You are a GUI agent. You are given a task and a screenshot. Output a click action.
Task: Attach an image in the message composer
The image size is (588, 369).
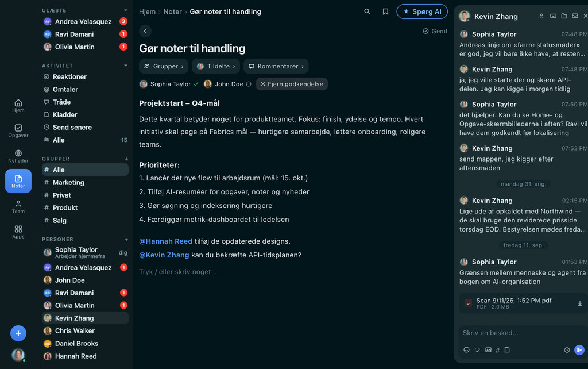488,350
